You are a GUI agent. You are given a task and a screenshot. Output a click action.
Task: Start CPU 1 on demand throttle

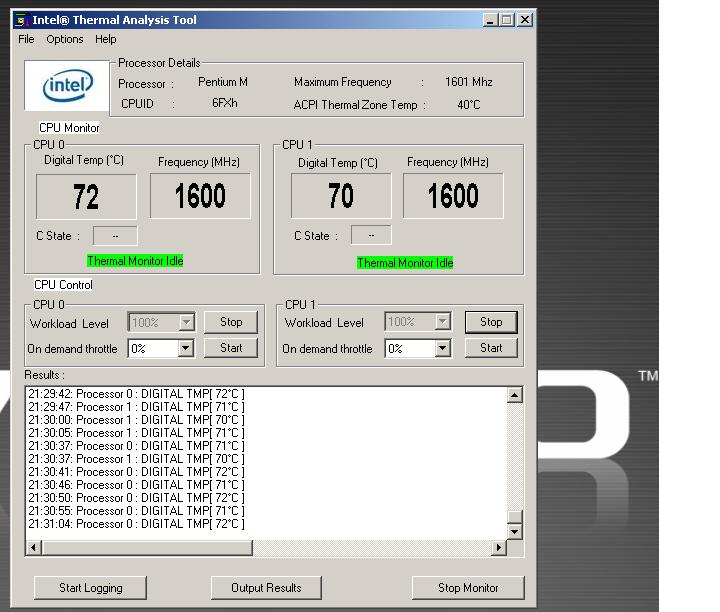tap(491, 348)
